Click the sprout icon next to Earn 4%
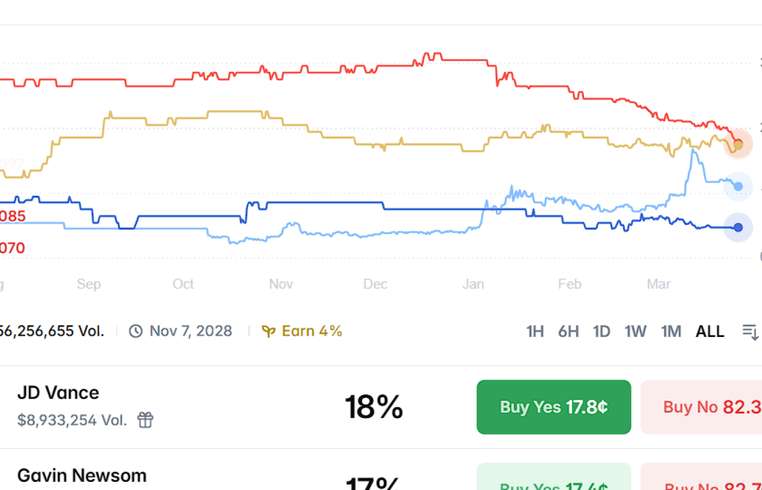762x490 pixels. click(268, 331)
